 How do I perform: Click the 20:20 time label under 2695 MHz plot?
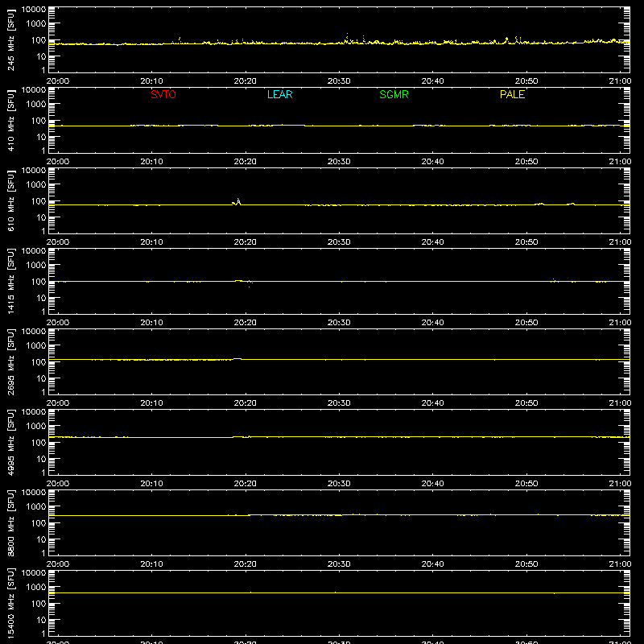click(246, 403)
